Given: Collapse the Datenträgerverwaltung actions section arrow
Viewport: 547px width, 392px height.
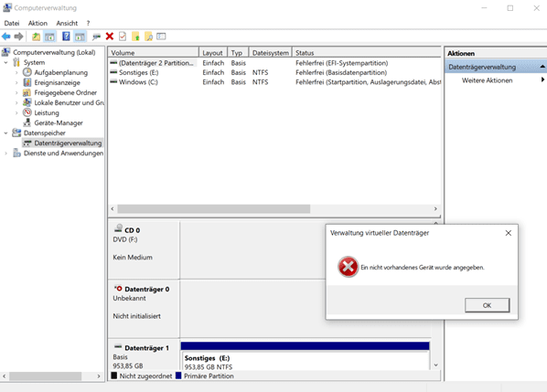Looking at the screenshot, I should (x=542, y=67).
